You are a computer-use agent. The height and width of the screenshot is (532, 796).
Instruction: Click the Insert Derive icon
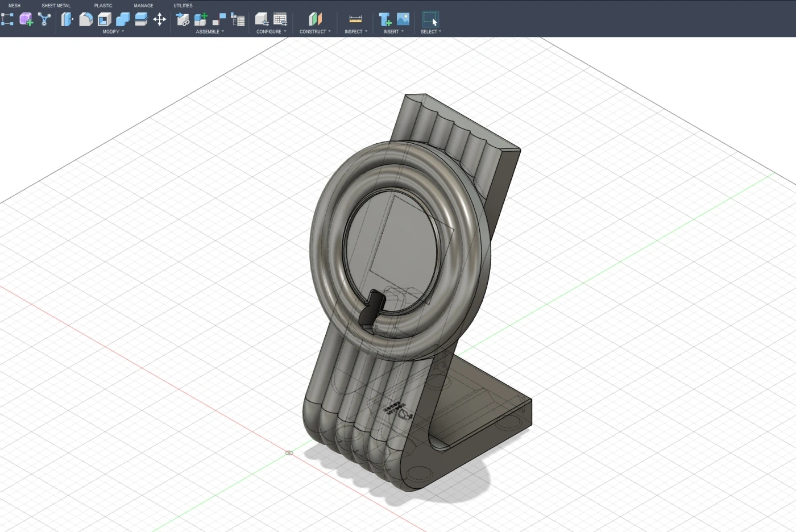point(385,19)
